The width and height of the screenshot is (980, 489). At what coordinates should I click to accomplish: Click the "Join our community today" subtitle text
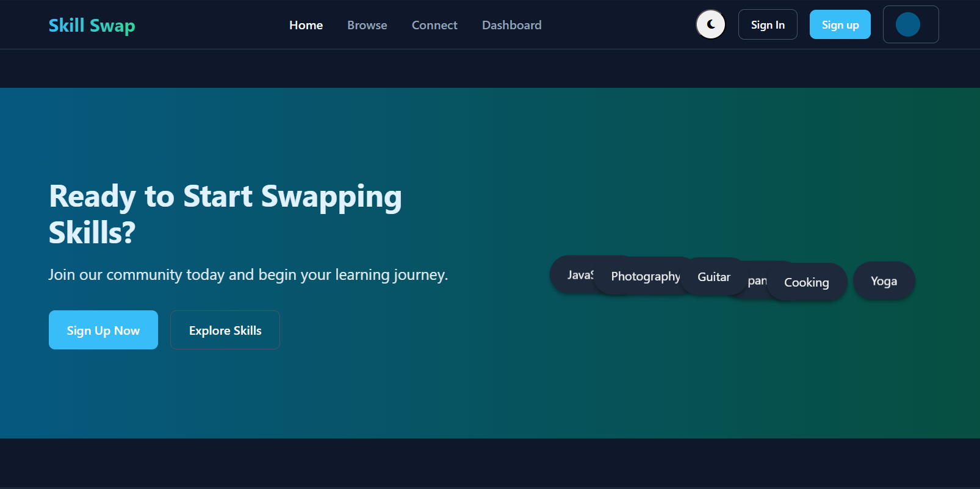coord(248,275)
